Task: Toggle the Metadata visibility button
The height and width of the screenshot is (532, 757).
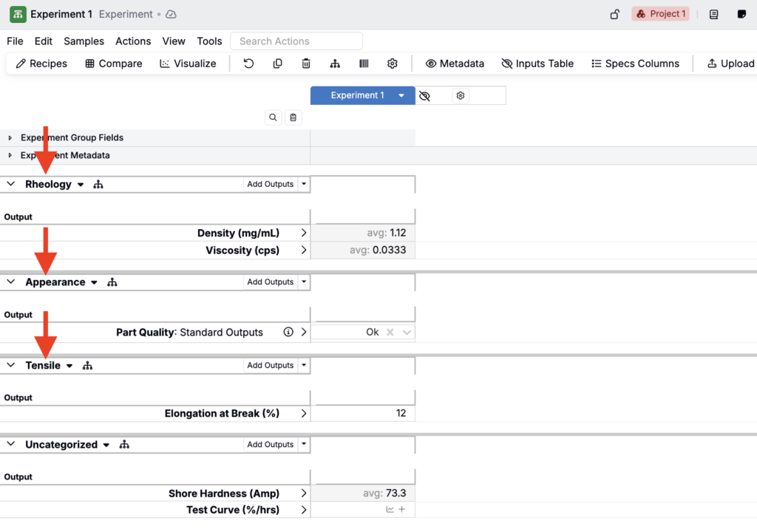Action: (x=455, y=64)
